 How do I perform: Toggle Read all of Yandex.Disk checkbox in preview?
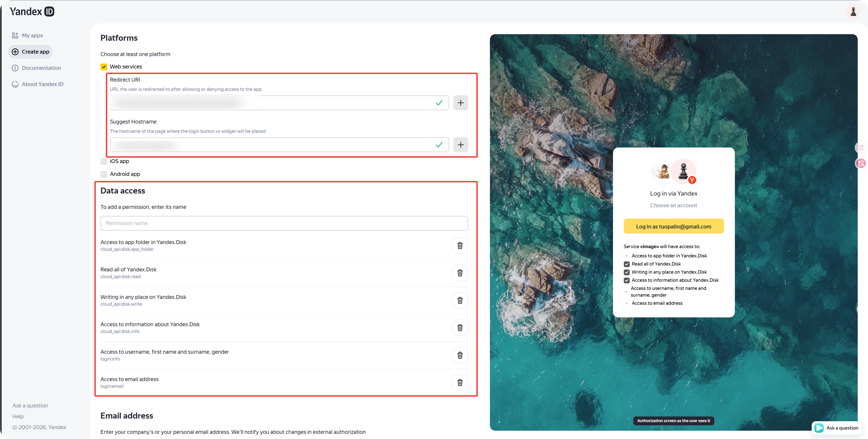pyautogui.click(x=626, y=264)
